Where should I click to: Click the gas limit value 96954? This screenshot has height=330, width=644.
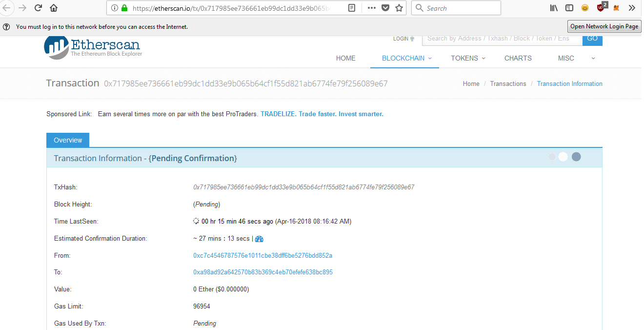[x=201, y=307]
